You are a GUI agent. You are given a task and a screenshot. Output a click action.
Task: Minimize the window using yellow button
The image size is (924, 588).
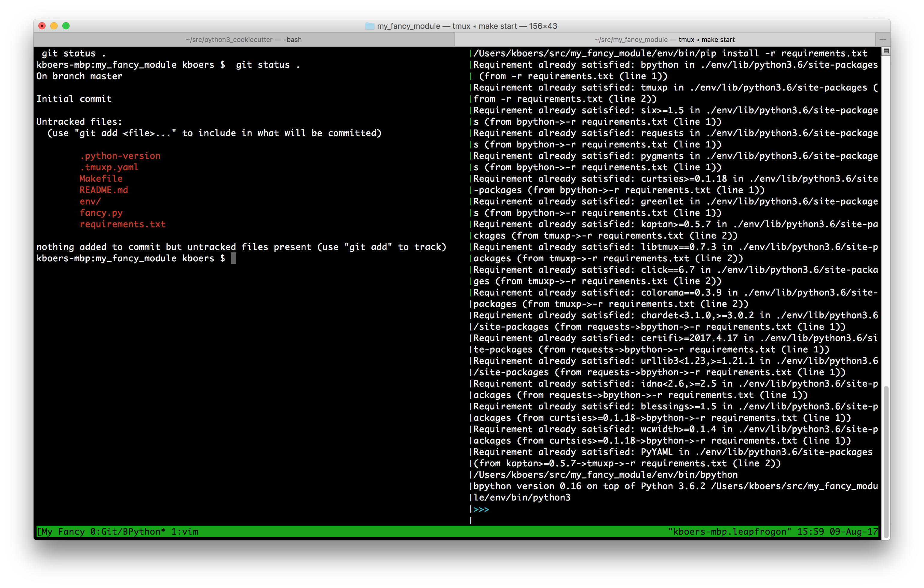pyautogui.click(x=54, y=26)
